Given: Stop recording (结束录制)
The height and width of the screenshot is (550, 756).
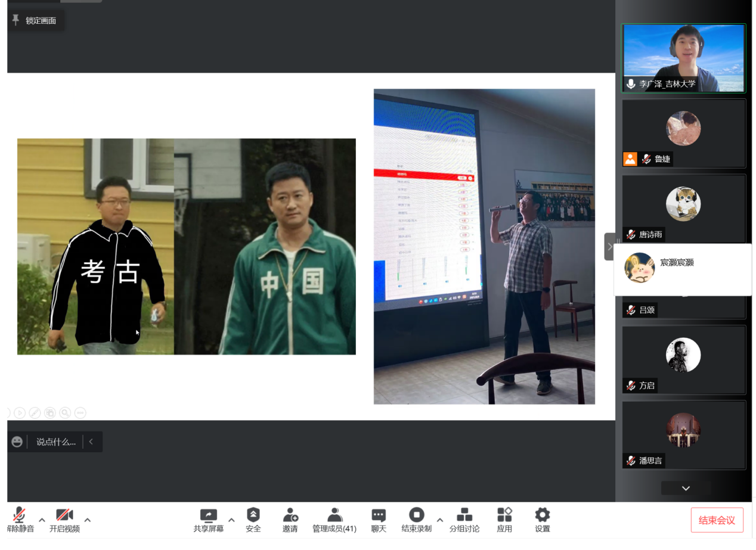Looking at the screenshot, I should point(416,515).
